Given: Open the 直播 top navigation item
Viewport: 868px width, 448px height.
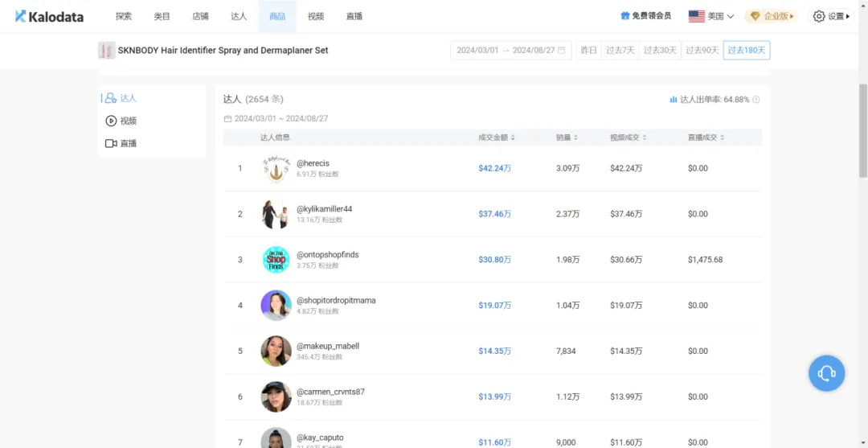Looking at the screenshot, I should coord(354,17).
